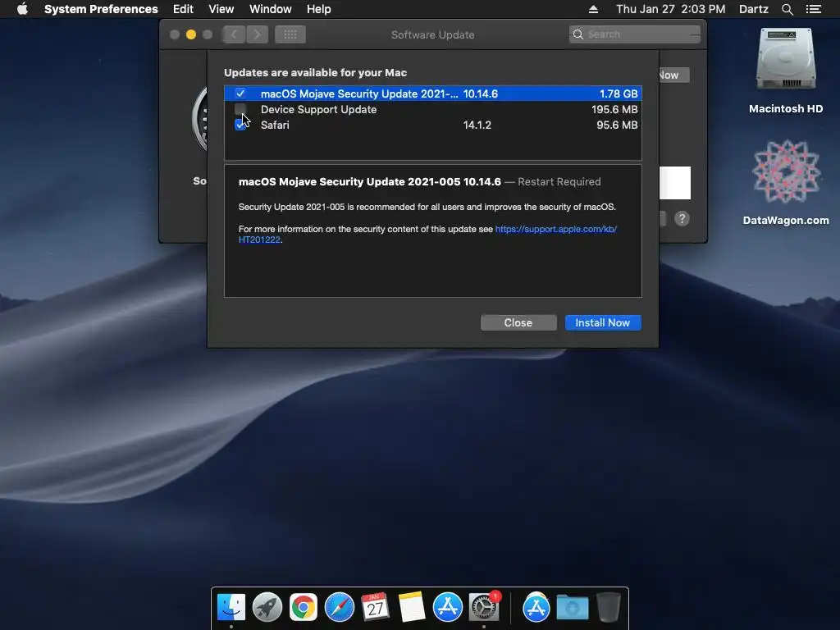Go forward in Software Update window
This screenshot has height=630, width=840.
click(x=257, y=34)
